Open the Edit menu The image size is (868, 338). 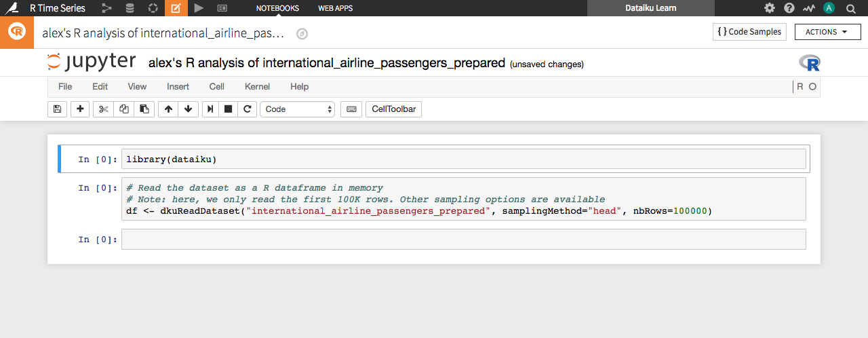coord(100,86)
